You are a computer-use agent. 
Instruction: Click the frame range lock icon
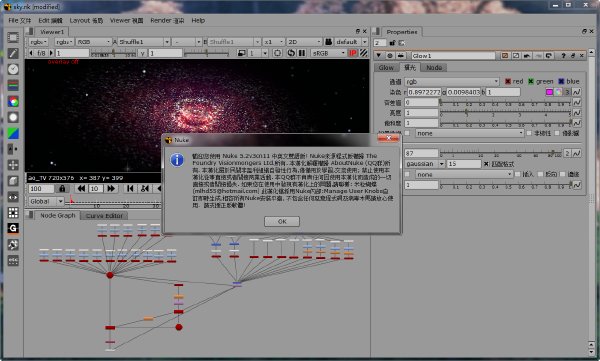[62, 188]
